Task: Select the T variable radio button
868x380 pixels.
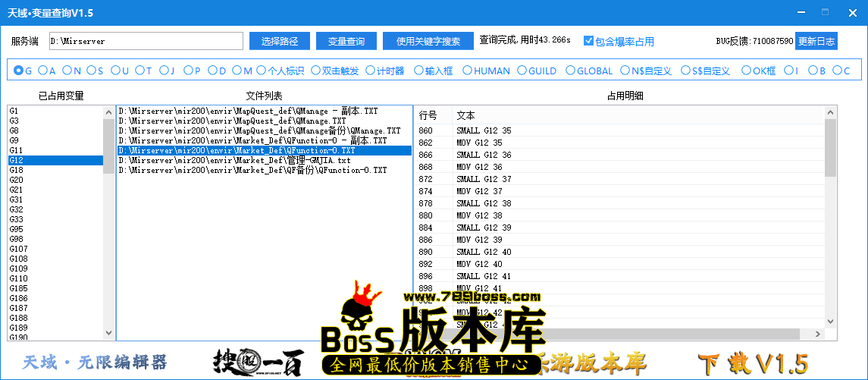Action: (x=143, y=71)
